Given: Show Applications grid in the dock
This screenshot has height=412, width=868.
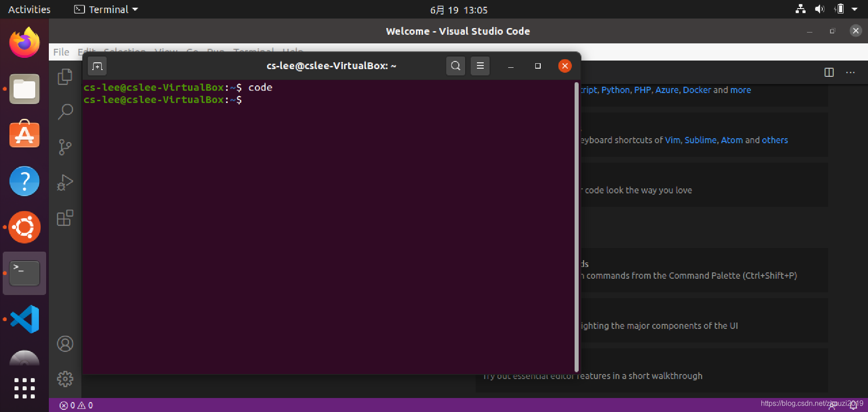Looking at the screenshot, I should [x=24, y=389].
